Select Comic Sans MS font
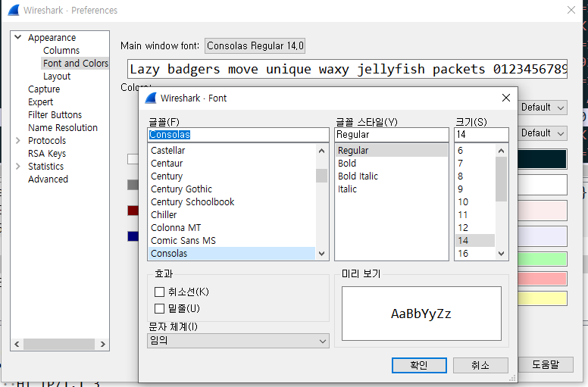 point(232,241)
